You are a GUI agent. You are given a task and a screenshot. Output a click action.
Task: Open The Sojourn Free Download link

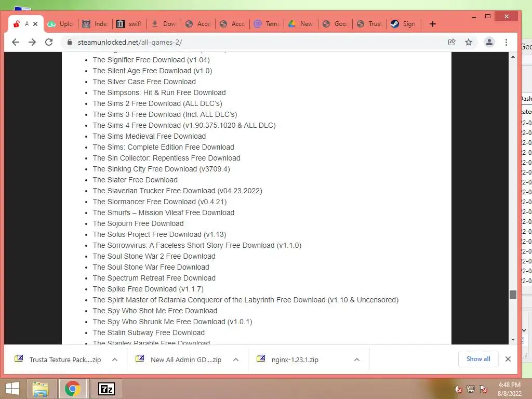coord(138,223)
